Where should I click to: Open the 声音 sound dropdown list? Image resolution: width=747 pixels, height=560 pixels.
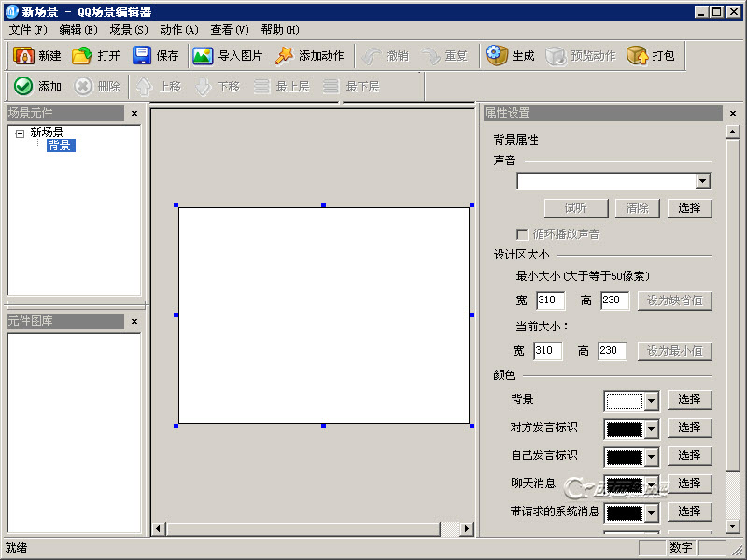703,181
